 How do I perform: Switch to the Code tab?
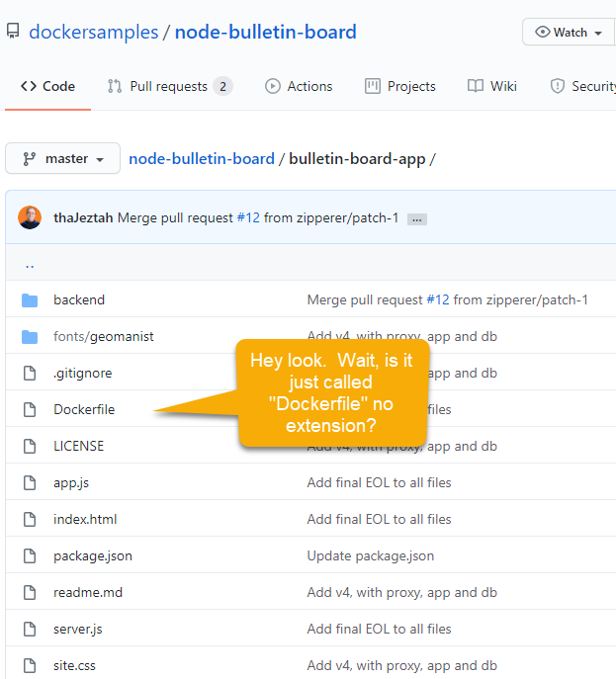[x=47, y=86]
